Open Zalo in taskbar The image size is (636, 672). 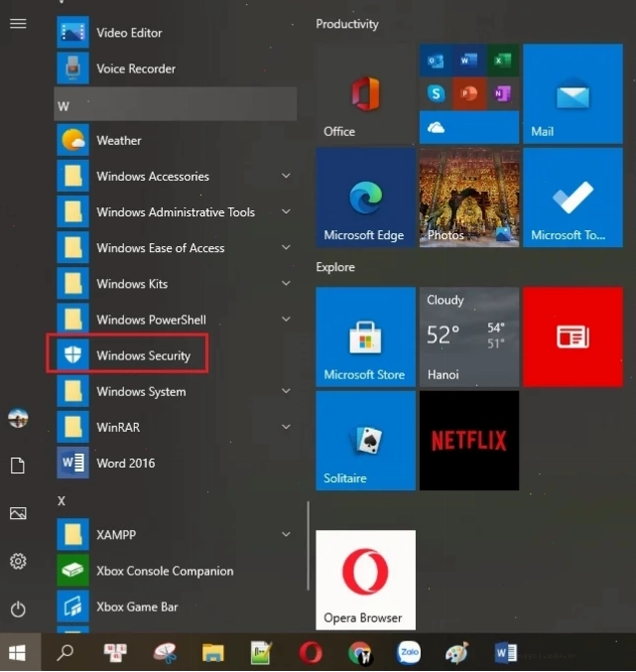408,653
